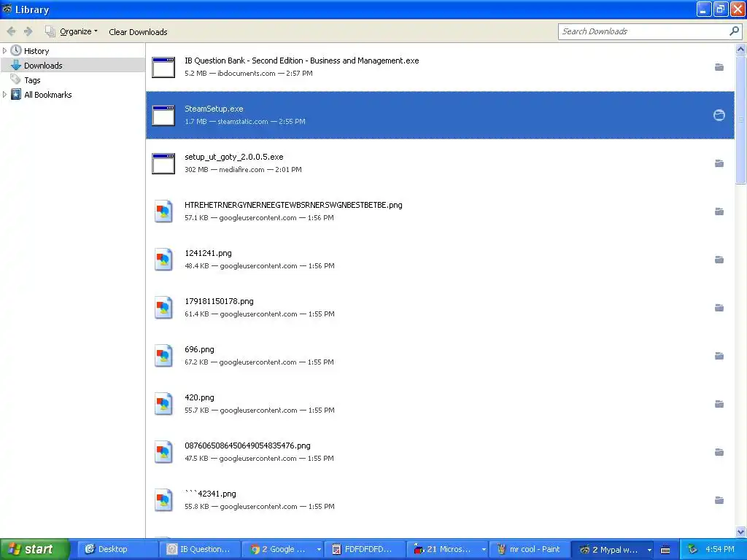Click the keyboard icon in taskbar
747x560 pixels.
(665, 550)
